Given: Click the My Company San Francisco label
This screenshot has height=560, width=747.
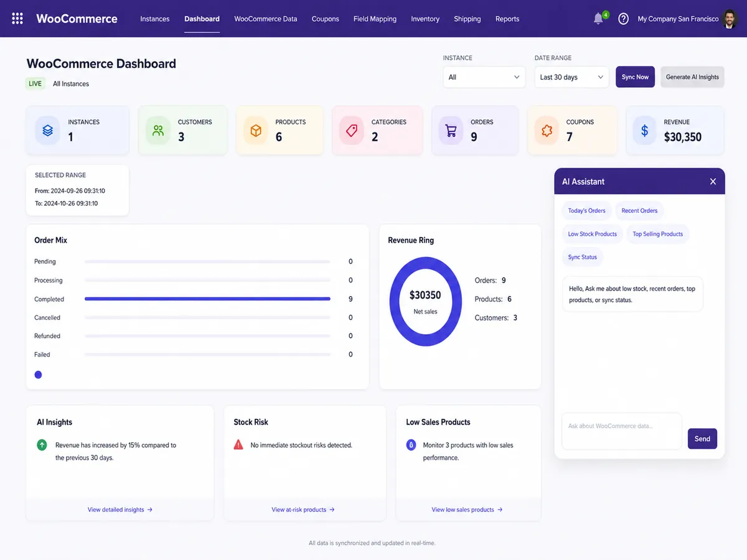Looking at the screenshot, I should [678, 19].
